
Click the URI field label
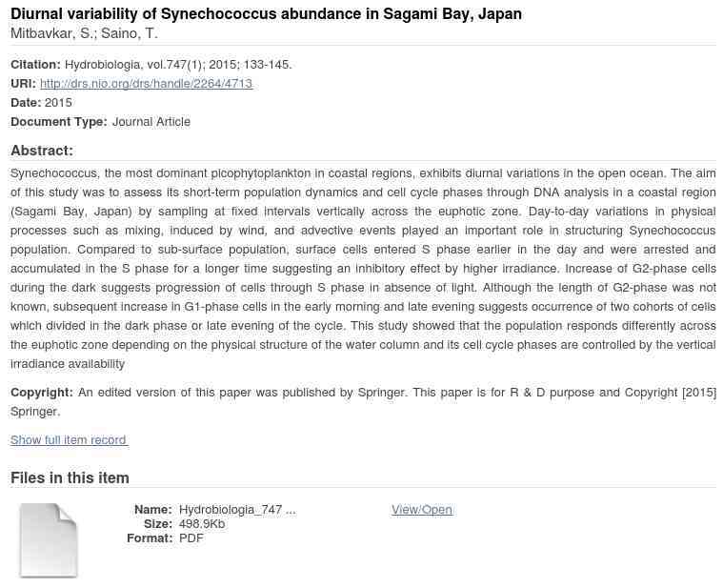coord(23,84)
